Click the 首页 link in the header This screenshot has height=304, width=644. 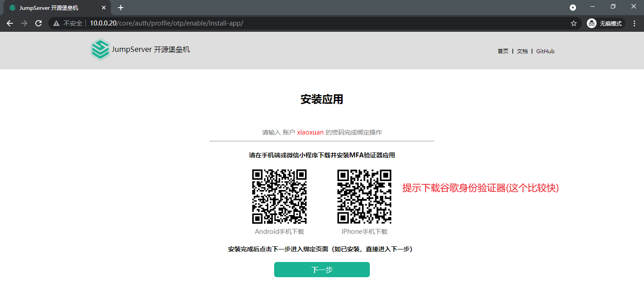click(503, 51)
